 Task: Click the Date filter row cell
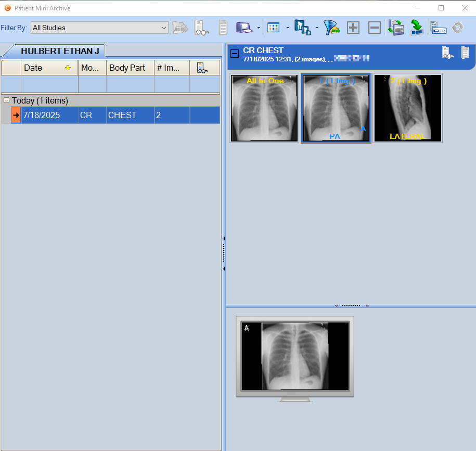click(x=49, y=84)
